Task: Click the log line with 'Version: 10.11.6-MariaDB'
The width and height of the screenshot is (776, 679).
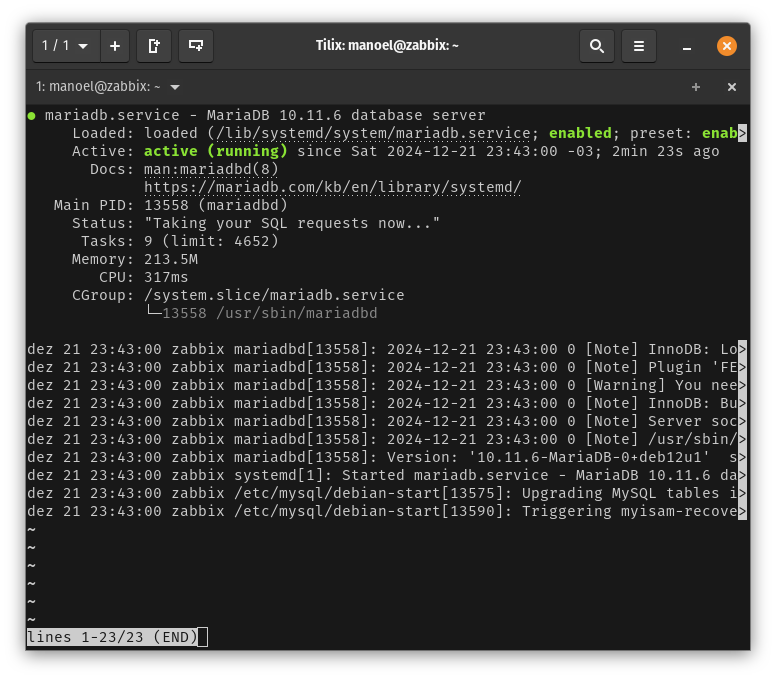Action: 387,457
